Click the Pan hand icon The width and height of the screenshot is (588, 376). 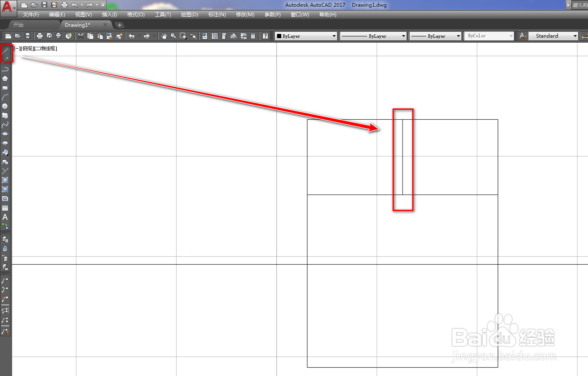pos(164,36)
